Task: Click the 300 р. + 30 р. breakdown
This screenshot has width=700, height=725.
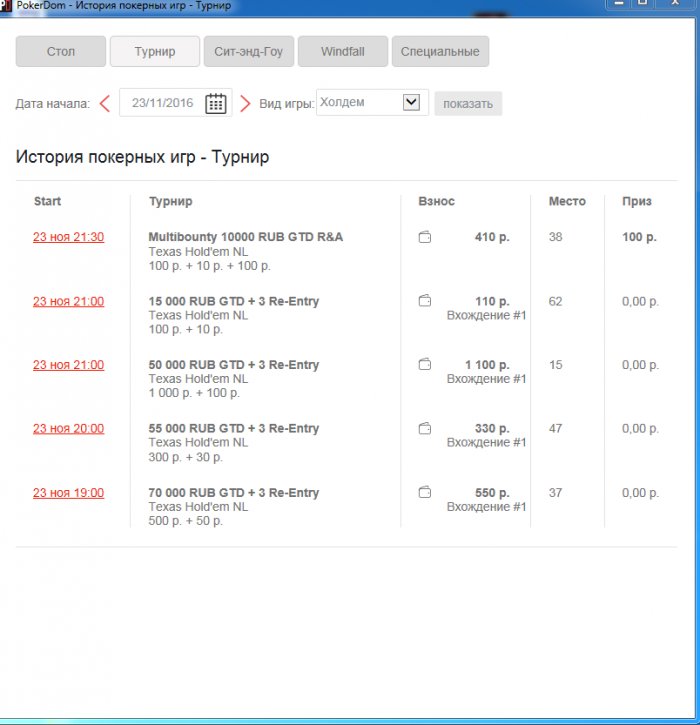Action: pyautogui.click(x=185, y=457)
